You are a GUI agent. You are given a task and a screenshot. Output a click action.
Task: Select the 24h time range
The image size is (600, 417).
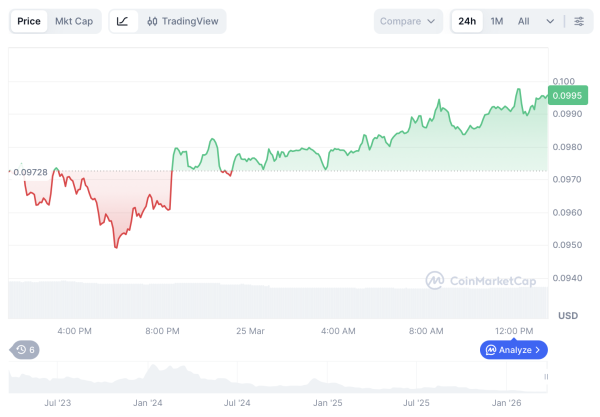467,21
